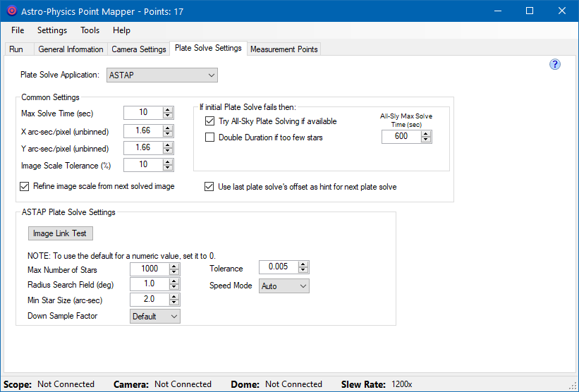Increase X arc-sec/pixel value
The image size is (579, 392).
(168, 128)
